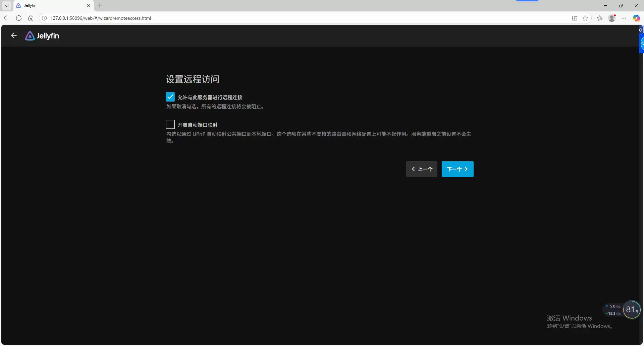The image size is (644, 346).
Task: Expand the tab search dropdown arrow
Action: 7,5
